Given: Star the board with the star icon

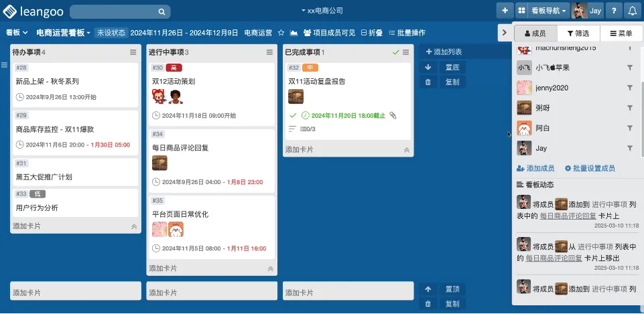Looking at the screenshot, I should [x=281, y=33].
